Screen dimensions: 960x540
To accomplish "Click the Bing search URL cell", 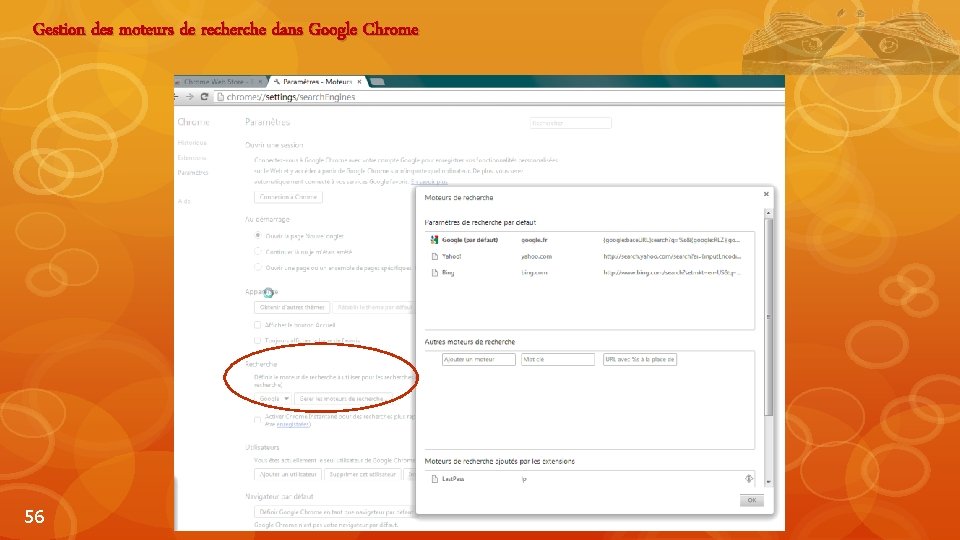I will tap(672, 273).
